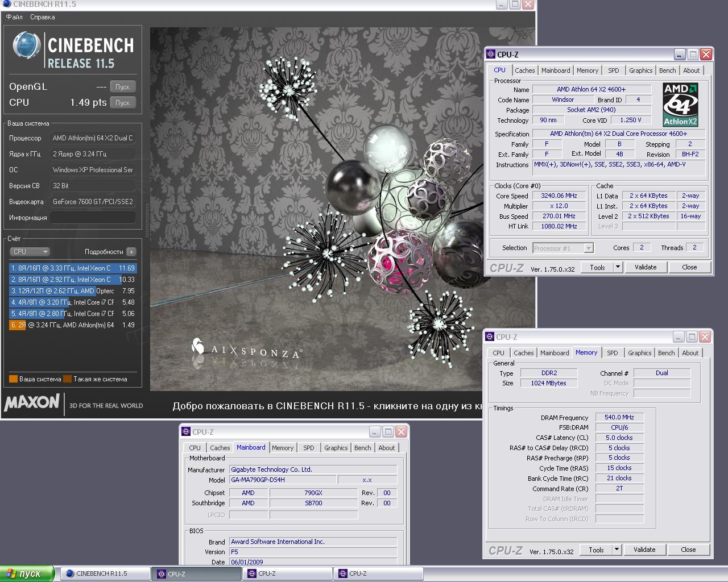Click Validate in the CPU window
The image size is (728, 582).
pos(646,267)
